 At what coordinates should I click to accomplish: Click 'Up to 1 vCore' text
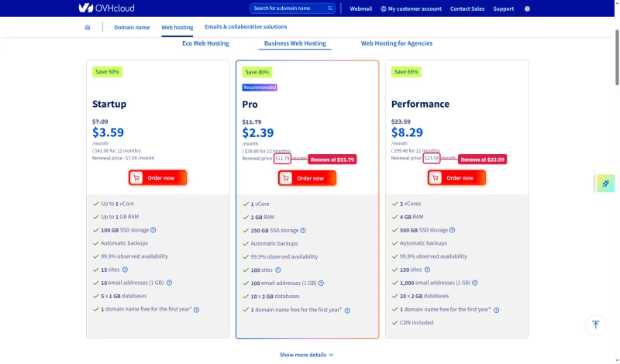(117, 204)
